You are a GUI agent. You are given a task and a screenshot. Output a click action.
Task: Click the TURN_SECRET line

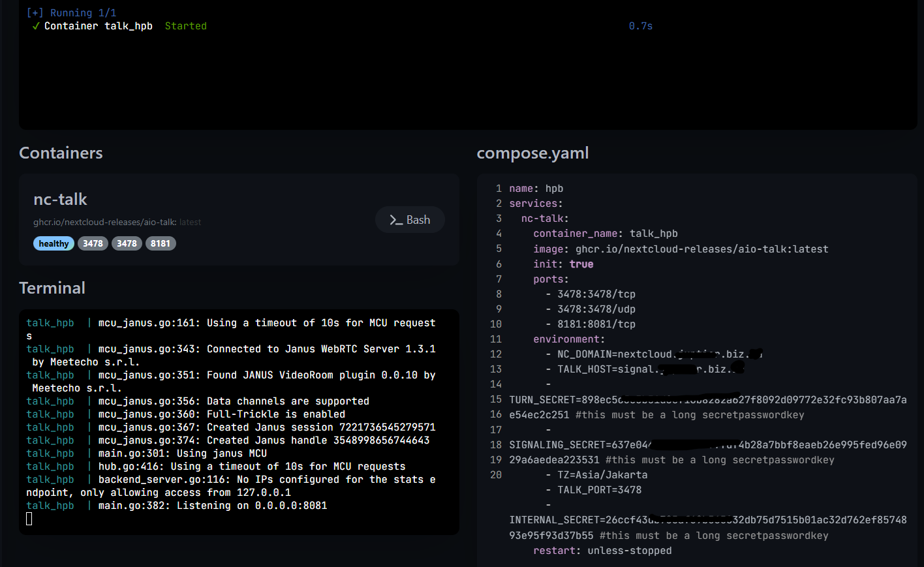pyautogui.click(x=708, y=407)
